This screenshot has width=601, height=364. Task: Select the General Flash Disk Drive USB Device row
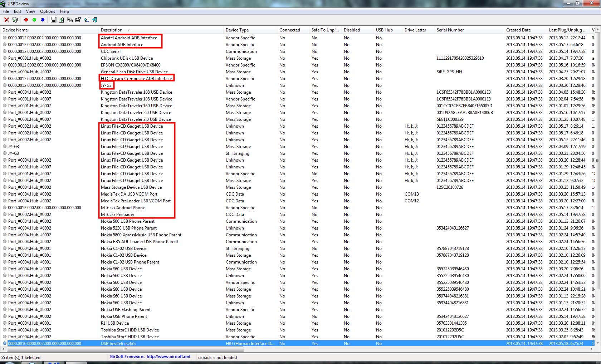[x=298, y=72]
